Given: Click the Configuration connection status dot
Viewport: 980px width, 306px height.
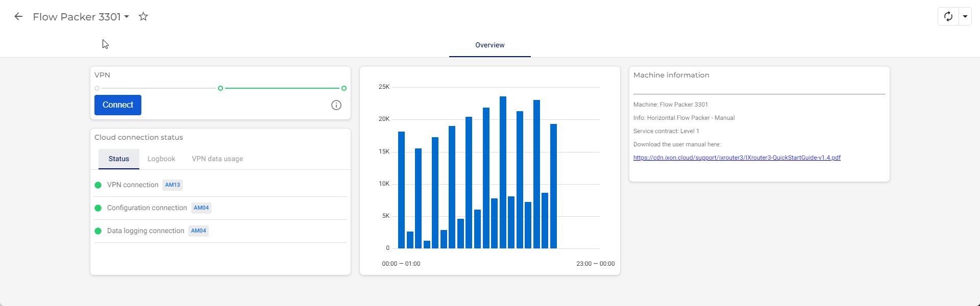Looking at the screenshot, I should [98, 208].
